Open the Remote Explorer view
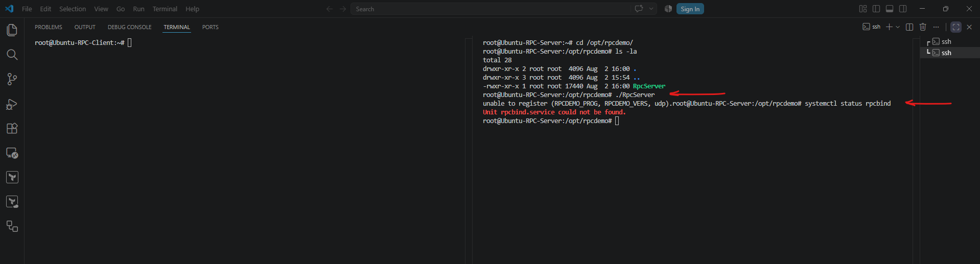980x264 pixels. pyautogui.click(x=12, y=153)
